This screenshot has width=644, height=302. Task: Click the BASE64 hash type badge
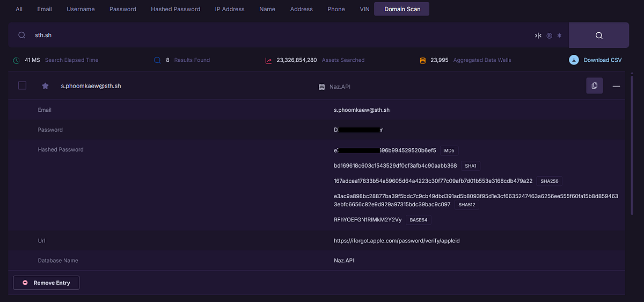419,220
